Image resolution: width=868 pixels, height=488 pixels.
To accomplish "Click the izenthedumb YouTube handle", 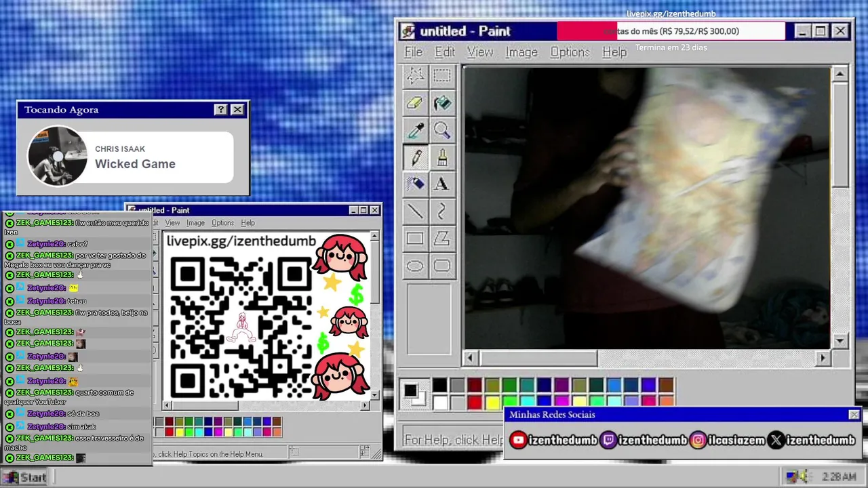I will point(562,441).
